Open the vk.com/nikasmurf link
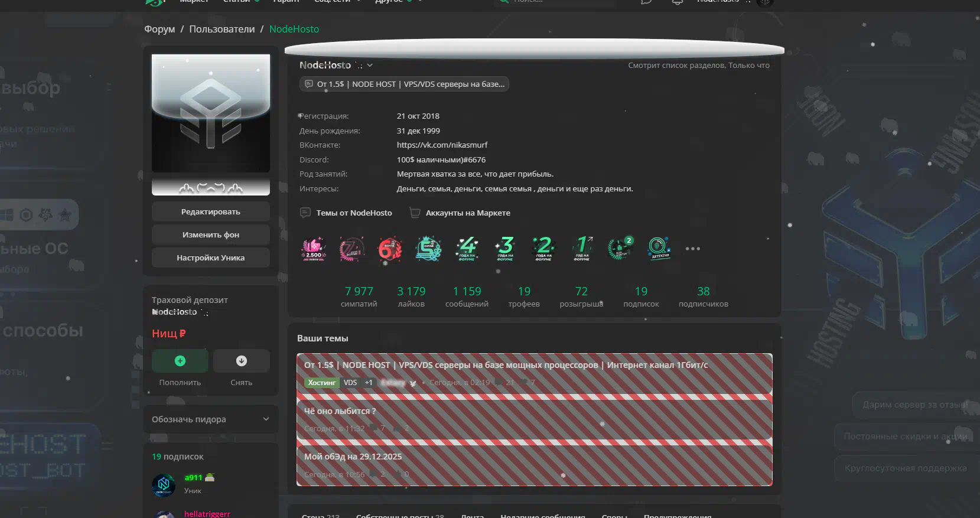Viewport: 980px width, 518px height. [442, 145]
